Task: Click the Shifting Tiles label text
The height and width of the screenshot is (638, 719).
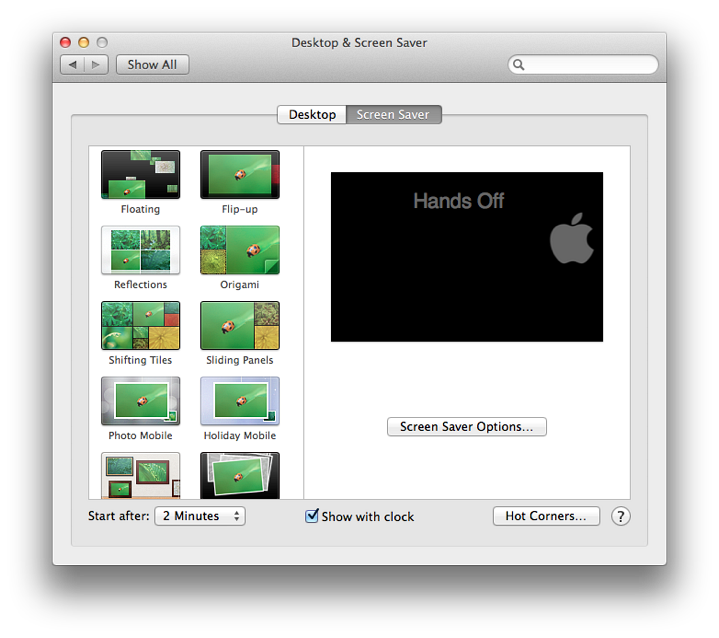Action: (x=140, y=360)
